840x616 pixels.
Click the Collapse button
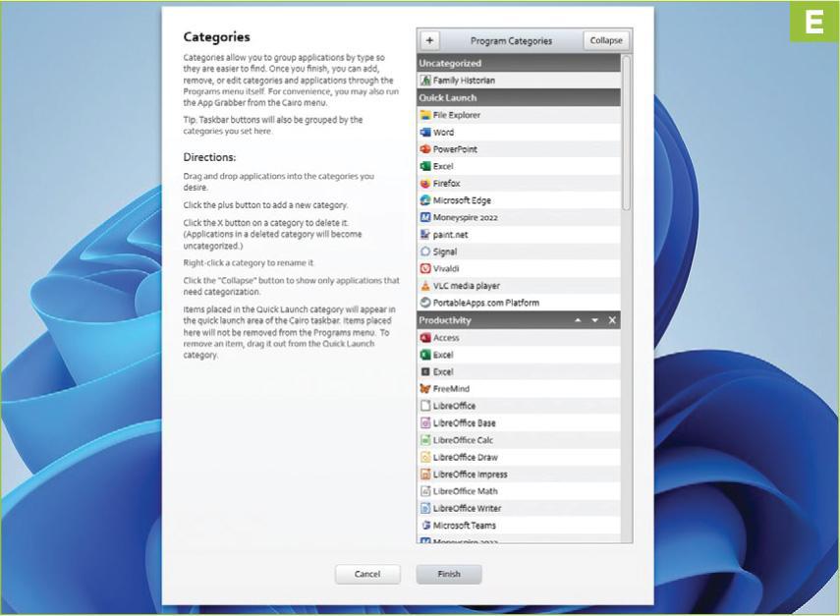606,40
